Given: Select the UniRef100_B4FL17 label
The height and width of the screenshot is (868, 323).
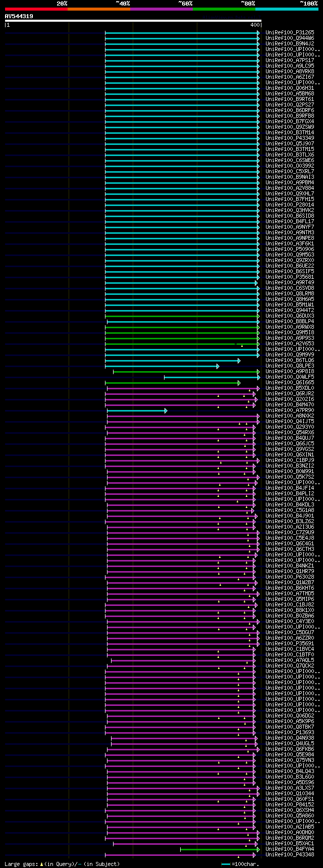Looking at the screenshot, I should coord(290,222).
